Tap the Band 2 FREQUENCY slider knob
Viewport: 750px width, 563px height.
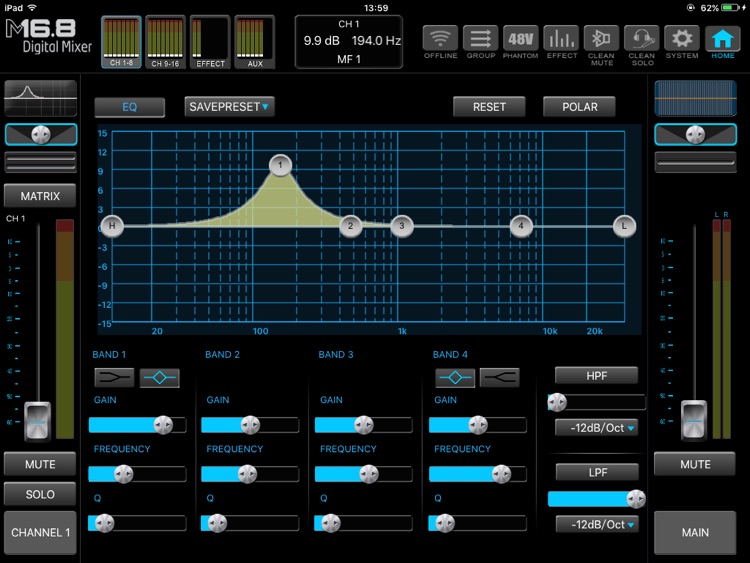[x=247, y=474]
